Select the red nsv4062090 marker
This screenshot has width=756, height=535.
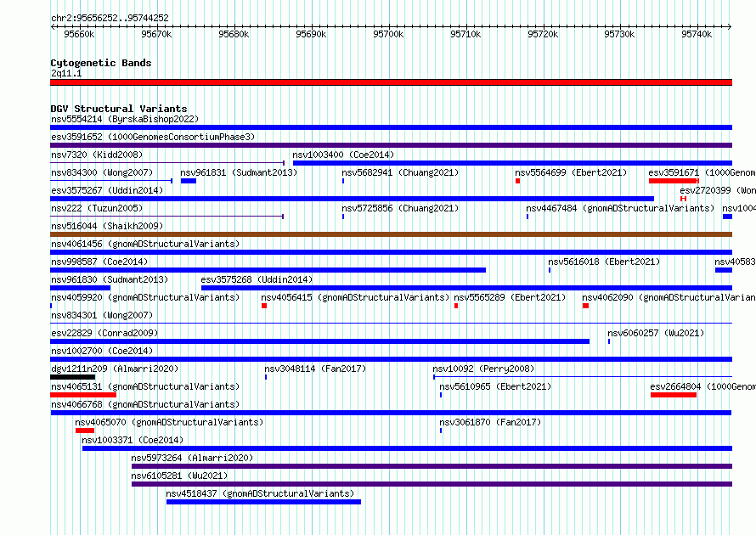point(585,306)
